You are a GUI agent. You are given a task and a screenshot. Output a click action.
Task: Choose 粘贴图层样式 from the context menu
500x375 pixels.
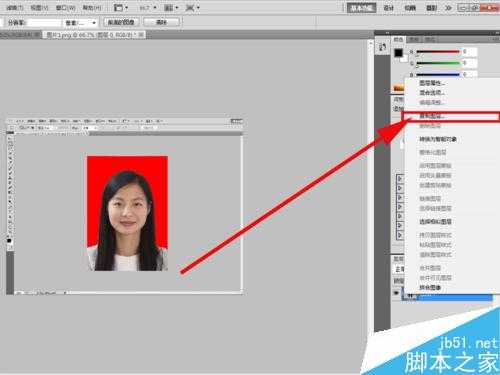[x=435, y=245]
